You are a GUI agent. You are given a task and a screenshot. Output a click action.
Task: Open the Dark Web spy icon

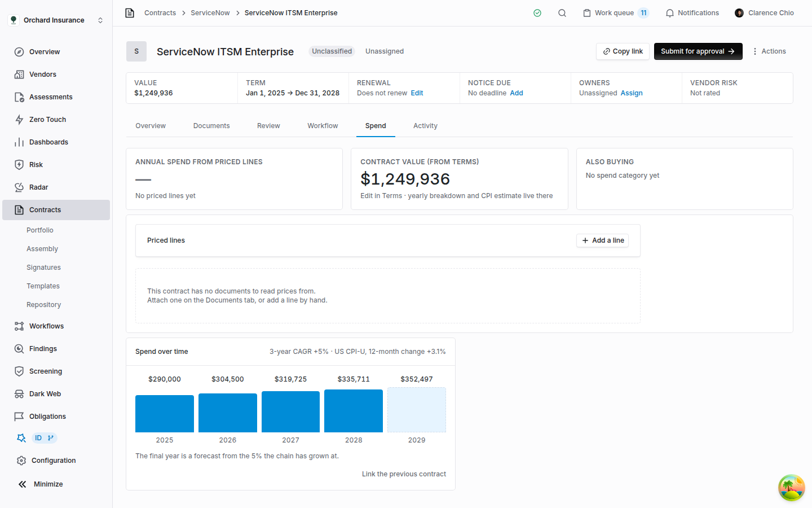(x=19, y=394)
